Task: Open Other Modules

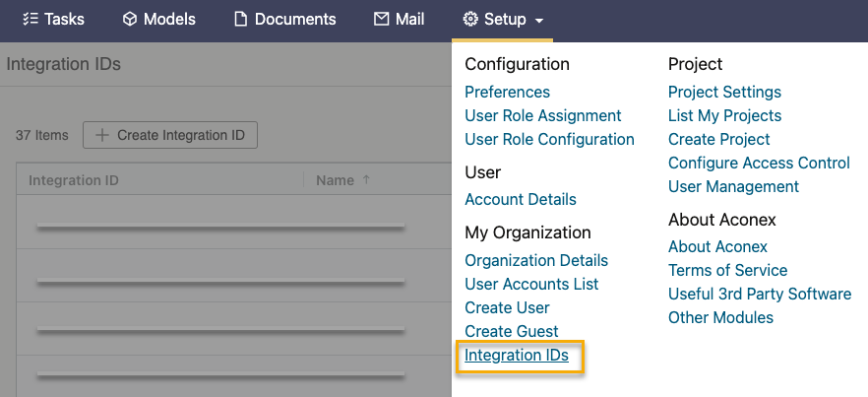Action: [720, 318]
